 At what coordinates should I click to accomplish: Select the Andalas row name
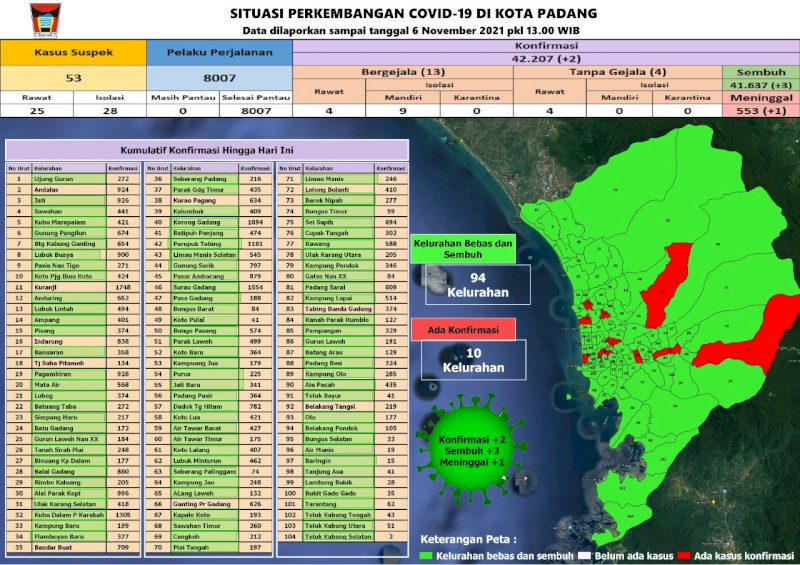(x=69, y=190)
